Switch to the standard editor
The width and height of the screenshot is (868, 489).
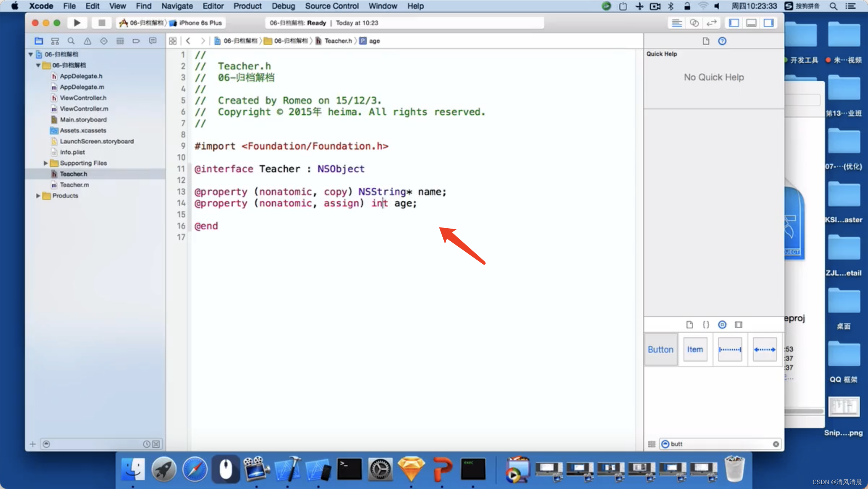pyautogui.click(x=677, y=23)
